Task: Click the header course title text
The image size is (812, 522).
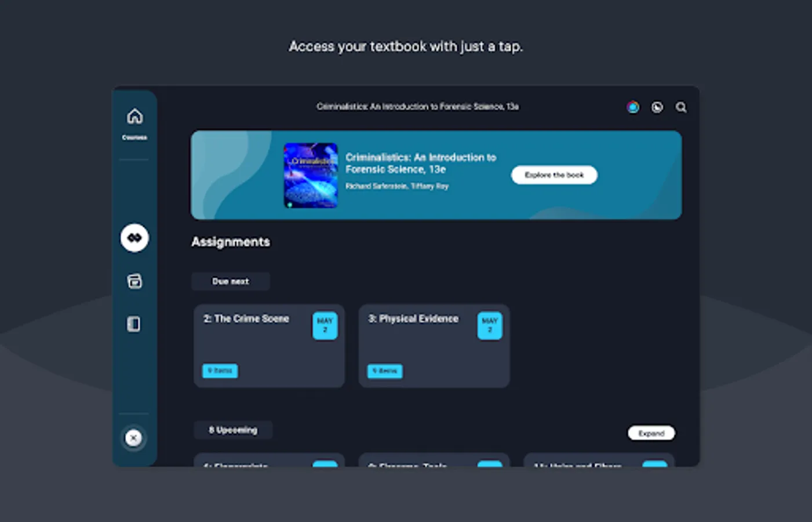Action: pyautogui.click(x=417, y=107)
